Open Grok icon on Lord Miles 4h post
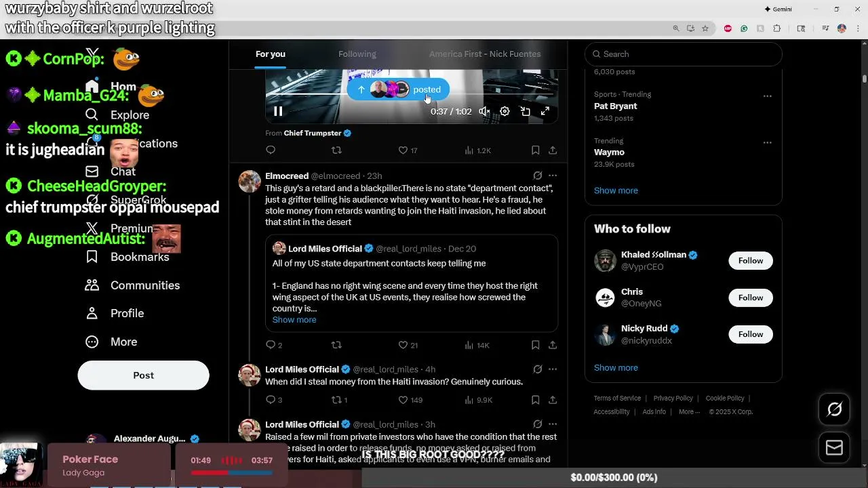868x488 pixels. 537,369
